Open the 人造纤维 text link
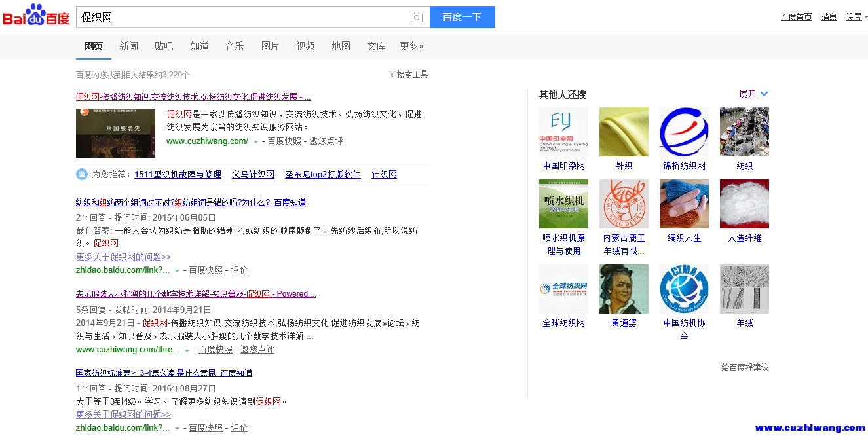Viewport: 868px width, 436px height. [745, 238]
